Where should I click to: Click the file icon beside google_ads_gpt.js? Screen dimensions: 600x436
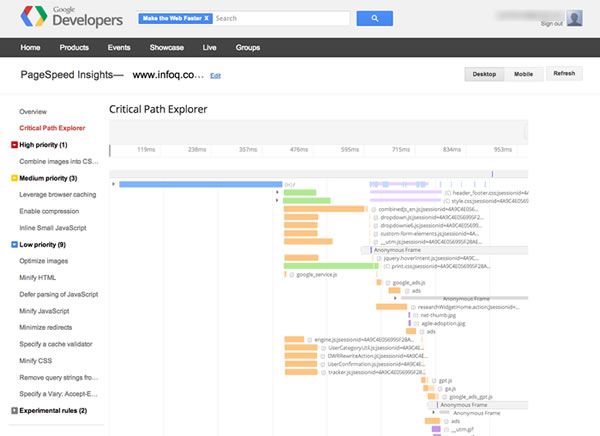[445, 397]
